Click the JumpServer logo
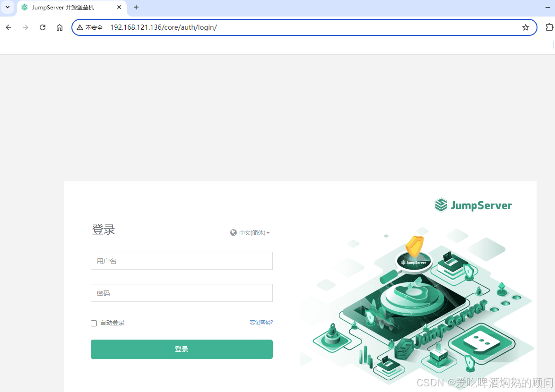The width and height of the screenshot is (555, 392). [473, 205]
